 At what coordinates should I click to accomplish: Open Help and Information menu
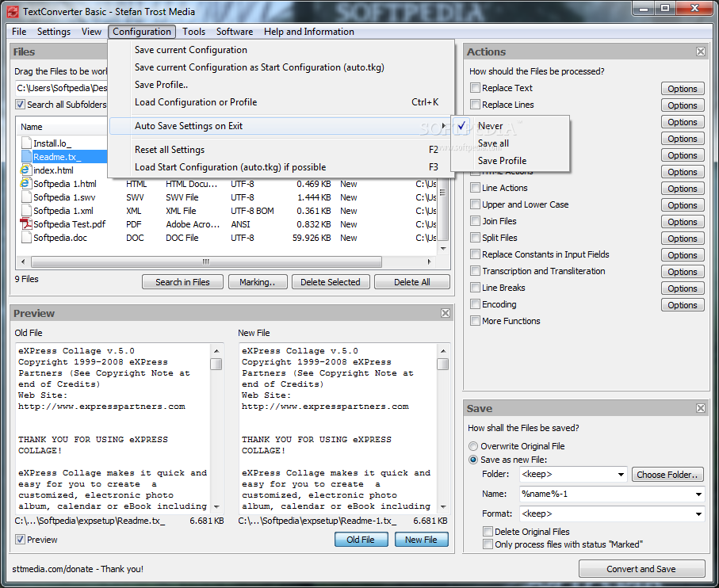[308, 32]
